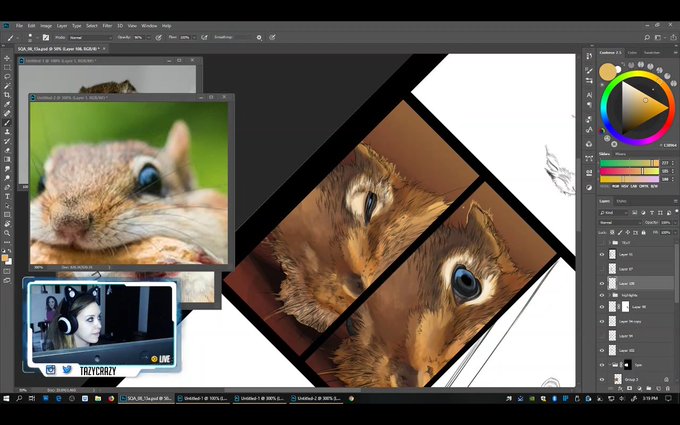Click the search icon in options bar
Screen dimensions: 680x425
pos(647,38)
